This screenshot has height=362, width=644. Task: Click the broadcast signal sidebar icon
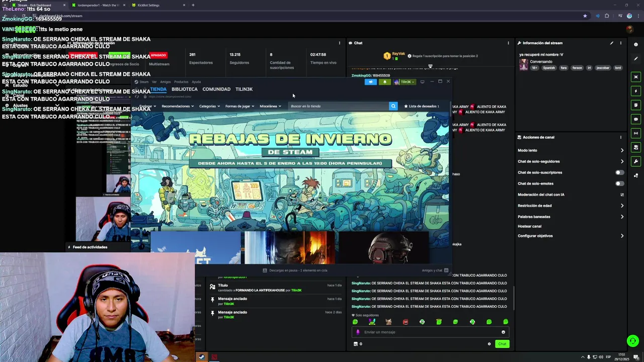[636, 133]
